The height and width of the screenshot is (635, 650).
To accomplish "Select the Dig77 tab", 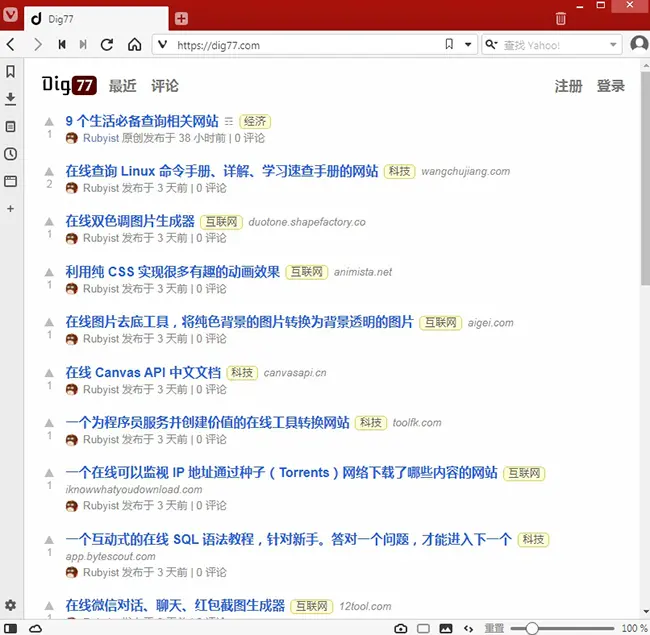I will [96, 19].
